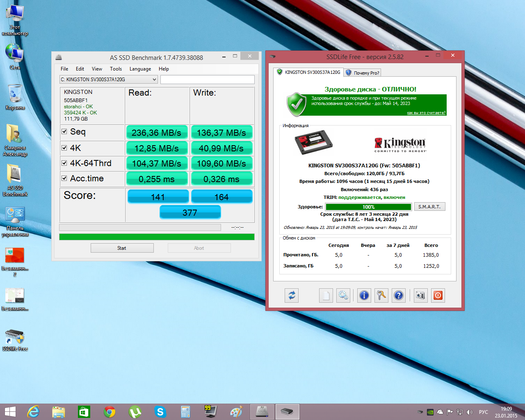Click the total score 377
This screenshot has width=525, height=420.
coord(190,212)
